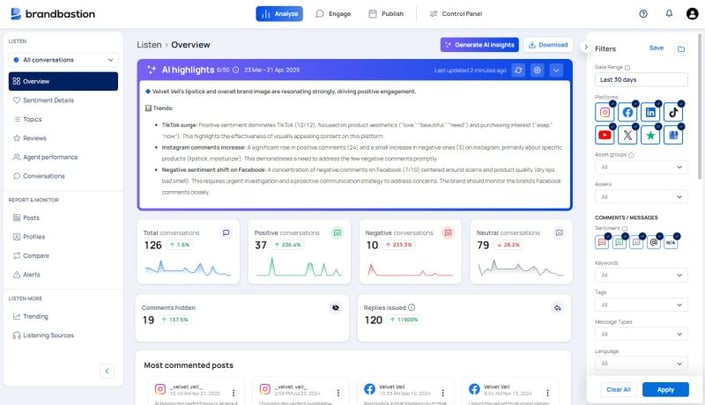Toggle the green star reviews platform filter

[x=651, y=135]
